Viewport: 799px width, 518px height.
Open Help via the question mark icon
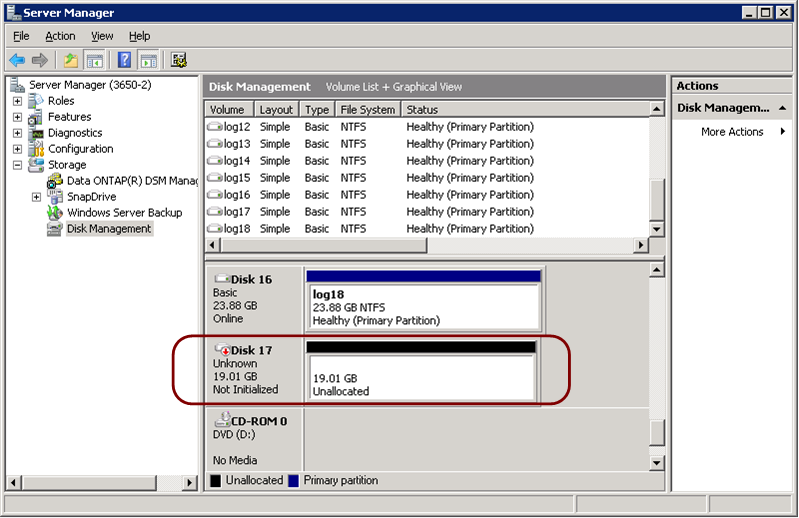click(x=124, y=60)
